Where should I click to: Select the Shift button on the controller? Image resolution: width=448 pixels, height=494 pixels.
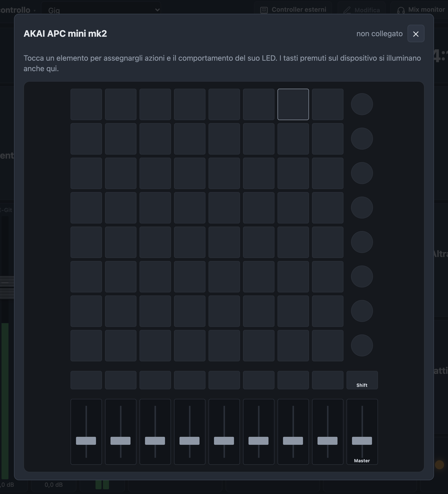tap(362, 380)
